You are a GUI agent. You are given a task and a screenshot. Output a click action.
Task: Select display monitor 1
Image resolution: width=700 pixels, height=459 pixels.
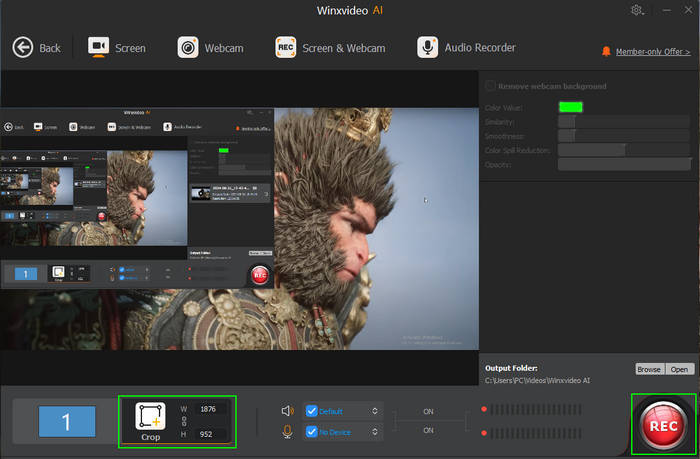(67, 421)
